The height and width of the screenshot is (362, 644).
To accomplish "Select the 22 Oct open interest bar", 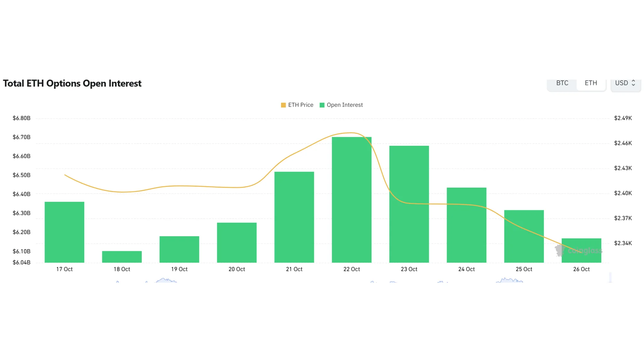I will [x=352, y=200].
